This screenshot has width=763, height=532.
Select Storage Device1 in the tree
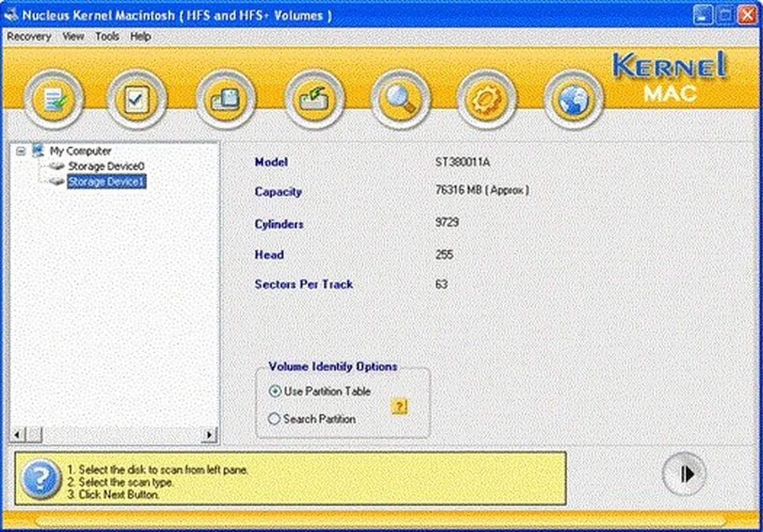tap(107, 182)
